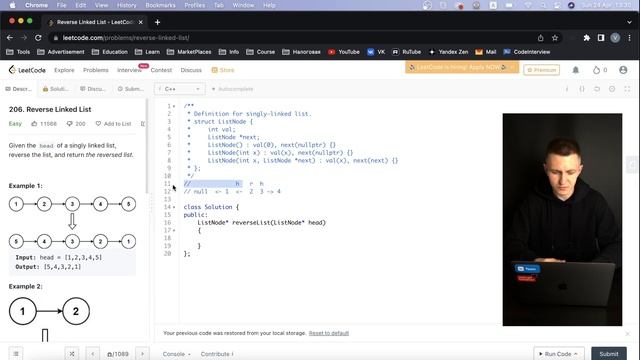This screenshot has height=360, width=640.
Task: Fold class Solution at line 14
Action: (174, 207)
